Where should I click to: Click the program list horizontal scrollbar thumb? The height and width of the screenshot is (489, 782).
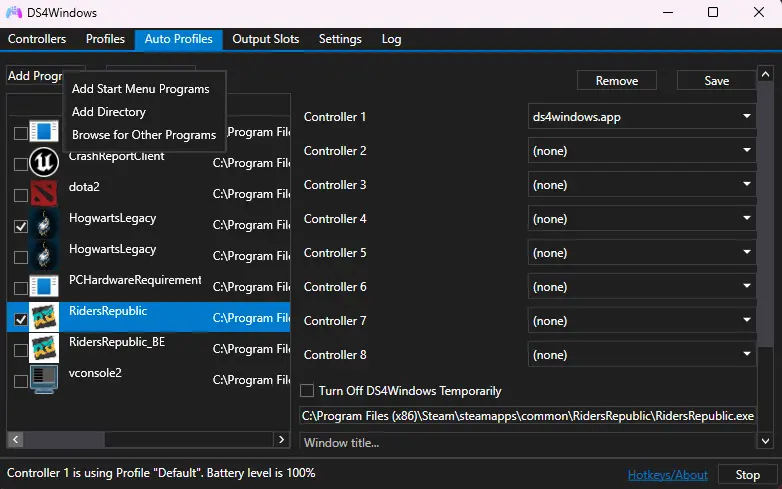coord(64,439)
